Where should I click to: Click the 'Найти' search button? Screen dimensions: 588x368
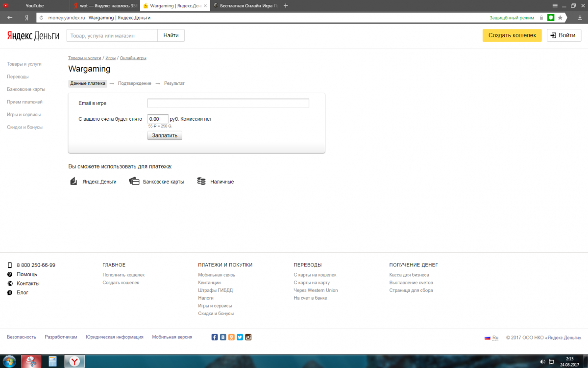[x=171, y=35]
